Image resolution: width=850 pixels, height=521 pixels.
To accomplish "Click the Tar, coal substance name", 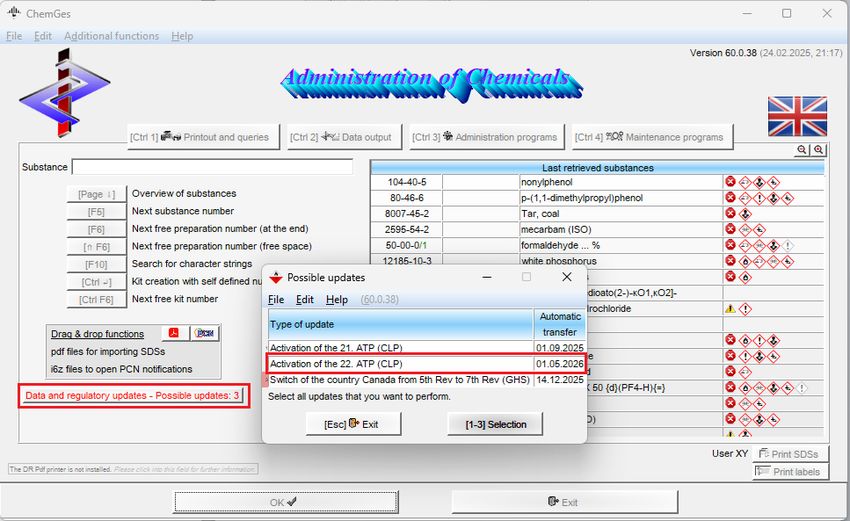I will [x=540, y=214].
